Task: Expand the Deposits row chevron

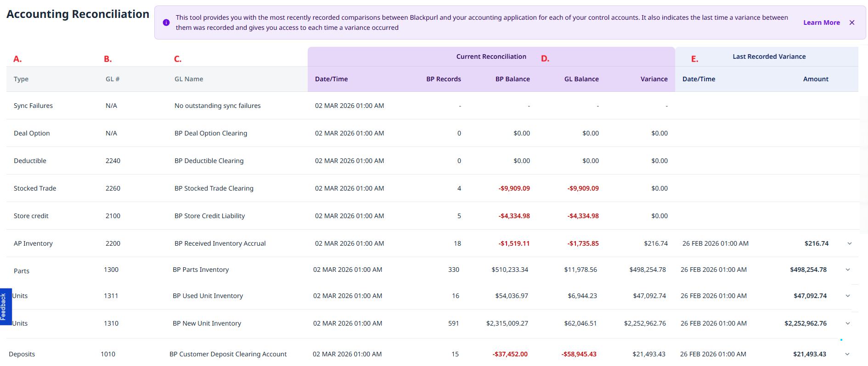Action: coord(847,354)
